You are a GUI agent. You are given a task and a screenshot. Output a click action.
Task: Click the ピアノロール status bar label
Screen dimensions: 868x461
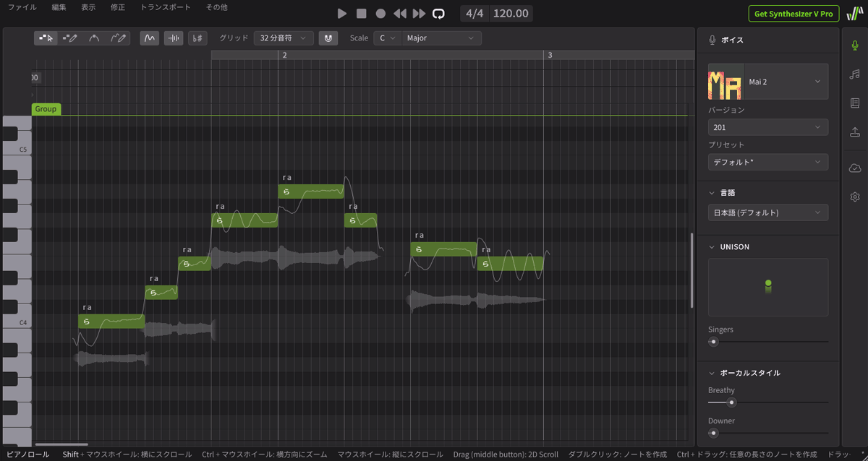[x=27, y=454]
